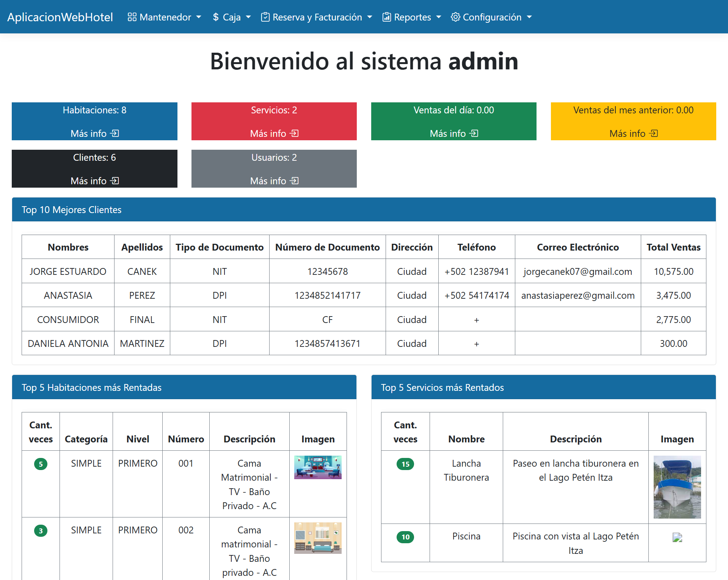Click the Lancha Tiburonera boat image
The image size is (728, 580).
(677, 487)
